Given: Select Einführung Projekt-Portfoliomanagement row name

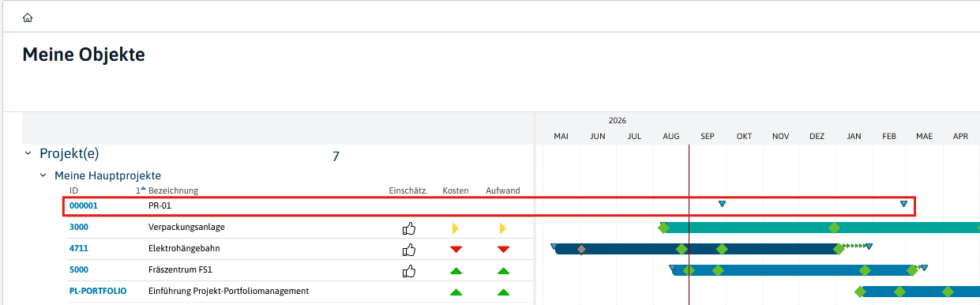Looking at the screenshot, I should tap(228, 291).
